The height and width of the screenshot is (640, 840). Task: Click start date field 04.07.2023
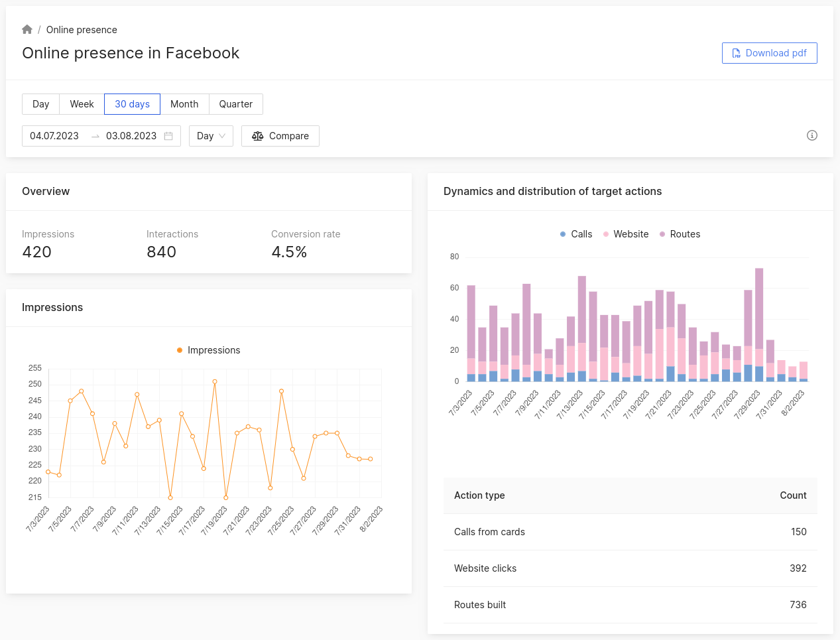54,136
